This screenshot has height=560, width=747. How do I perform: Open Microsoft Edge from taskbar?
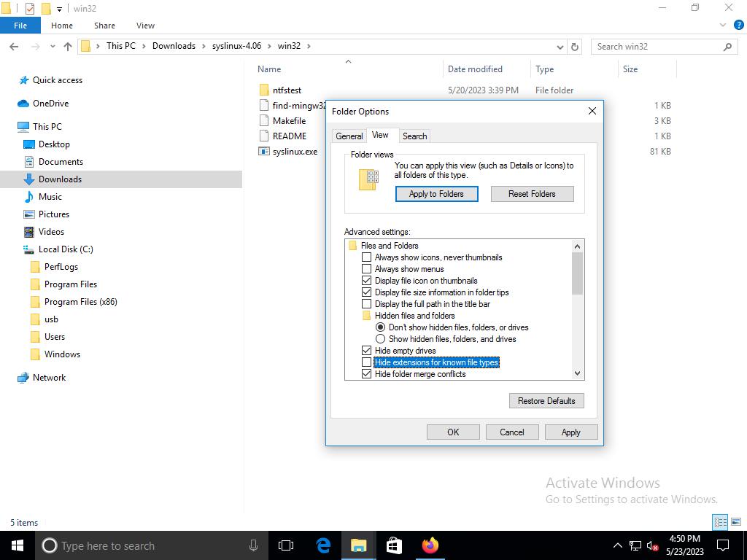pyautogui.click(x=323, y=545)
